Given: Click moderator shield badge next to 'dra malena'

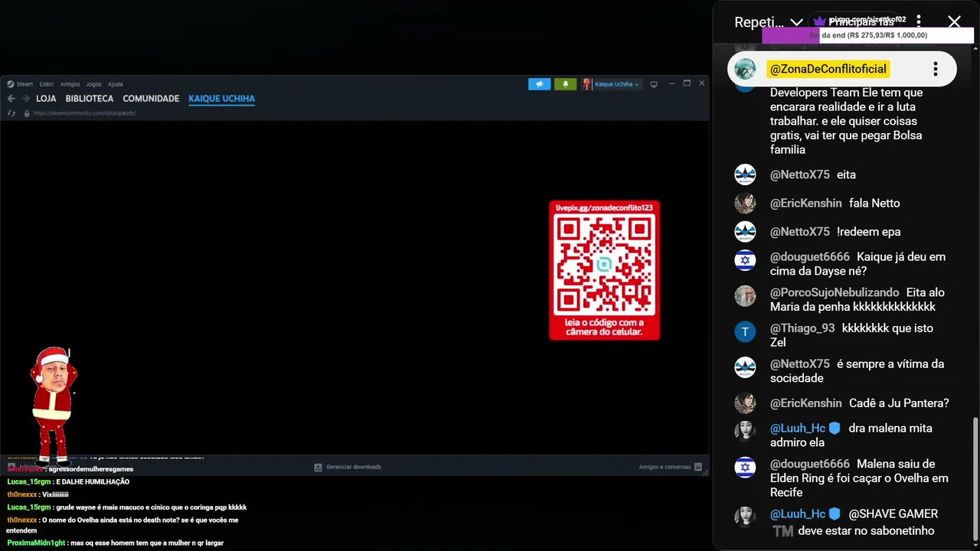Looking at the screenshot, I should 835,429.
